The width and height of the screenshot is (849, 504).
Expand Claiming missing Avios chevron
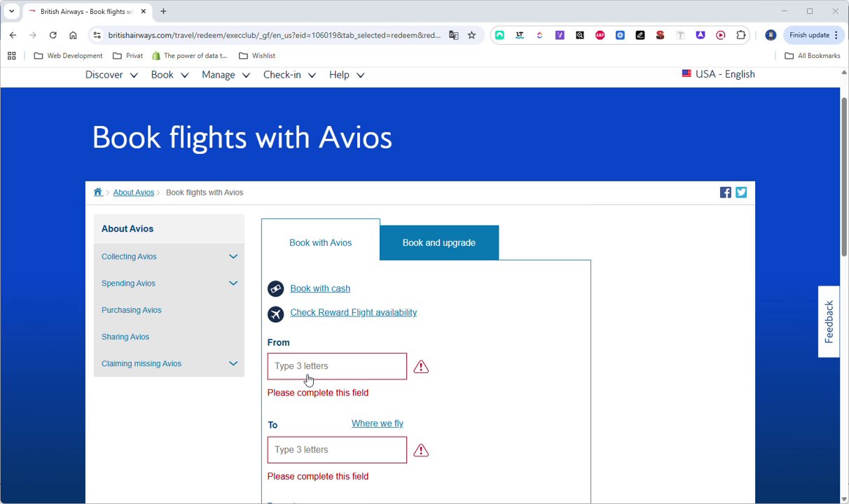[x=233, y=364]
